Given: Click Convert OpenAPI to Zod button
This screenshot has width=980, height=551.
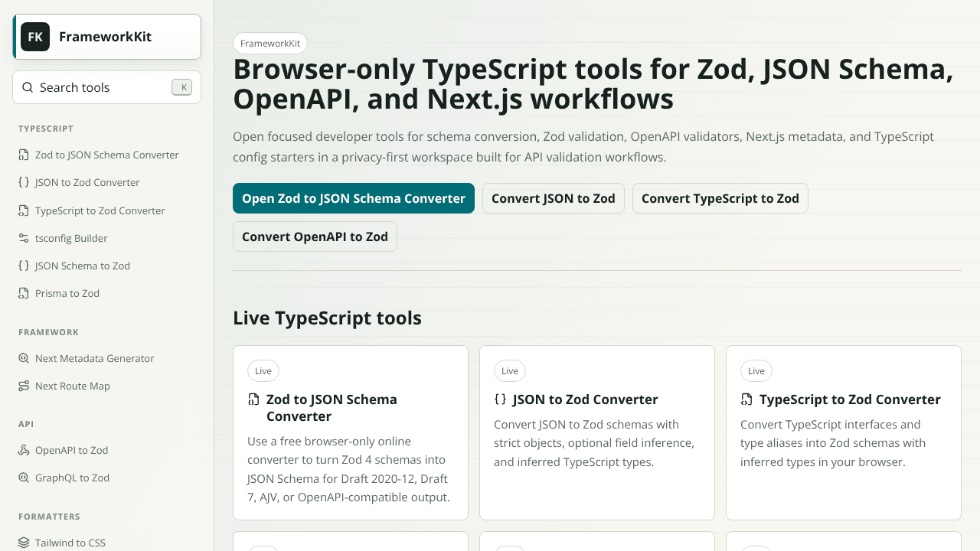Looking at the screenshot, I should pyautogui.click(x=315, y=236).
